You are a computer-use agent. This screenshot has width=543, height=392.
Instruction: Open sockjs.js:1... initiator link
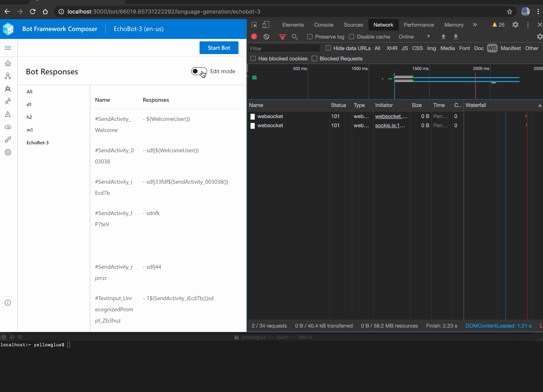[x=390, y=126]
